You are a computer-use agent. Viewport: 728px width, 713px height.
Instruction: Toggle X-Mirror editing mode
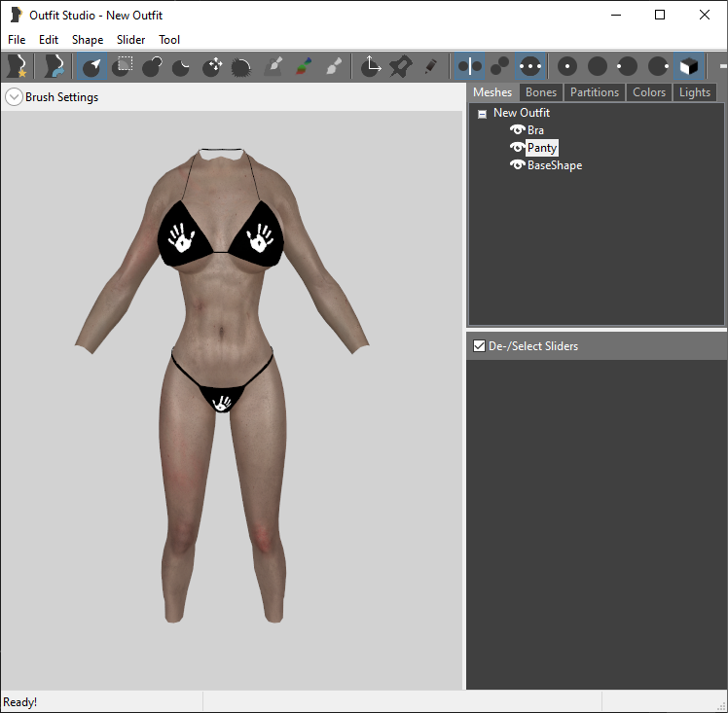tap(469, 66)
